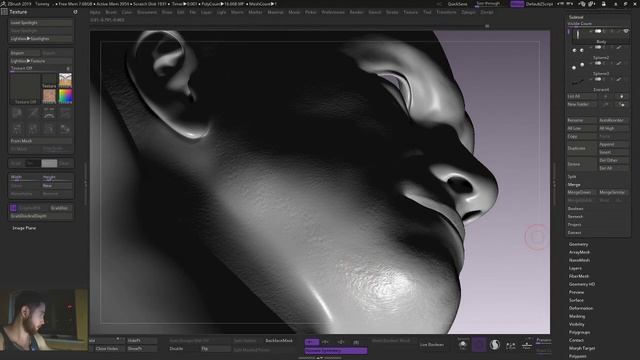Open Lightbox Texture browser
Screen dimensions: 640x360
(x=40, y=61)
